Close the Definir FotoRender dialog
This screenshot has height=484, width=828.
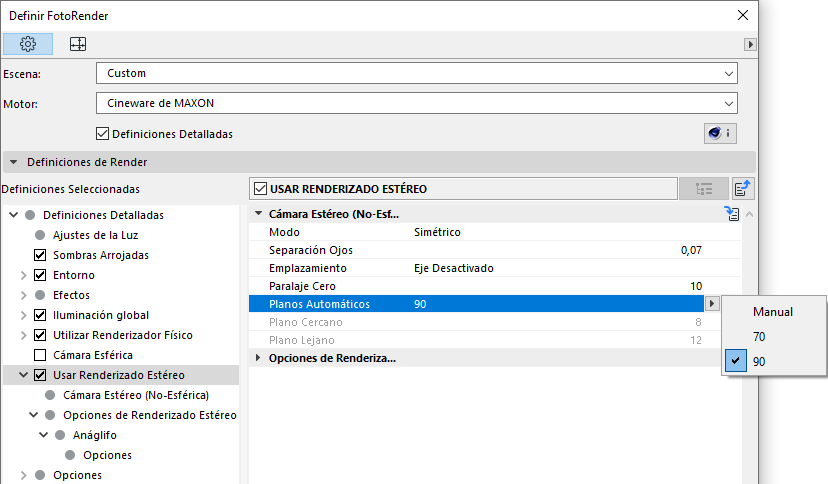(742, 15)
